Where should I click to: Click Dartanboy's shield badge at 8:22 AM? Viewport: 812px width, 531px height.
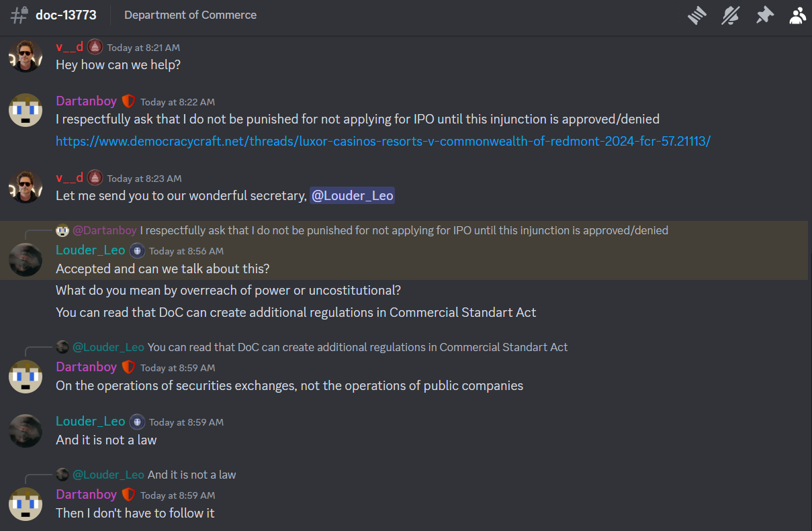[x=128, y=101]
